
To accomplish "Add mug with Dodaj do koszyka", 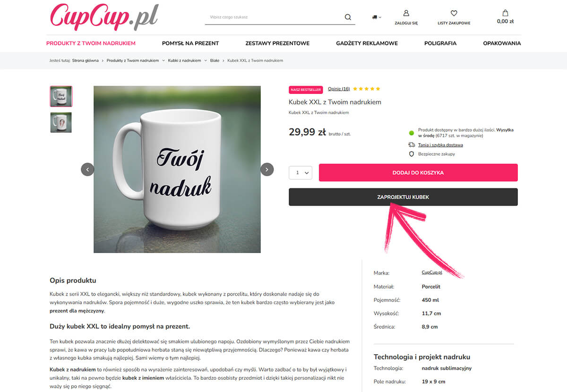I will (418, 173).
